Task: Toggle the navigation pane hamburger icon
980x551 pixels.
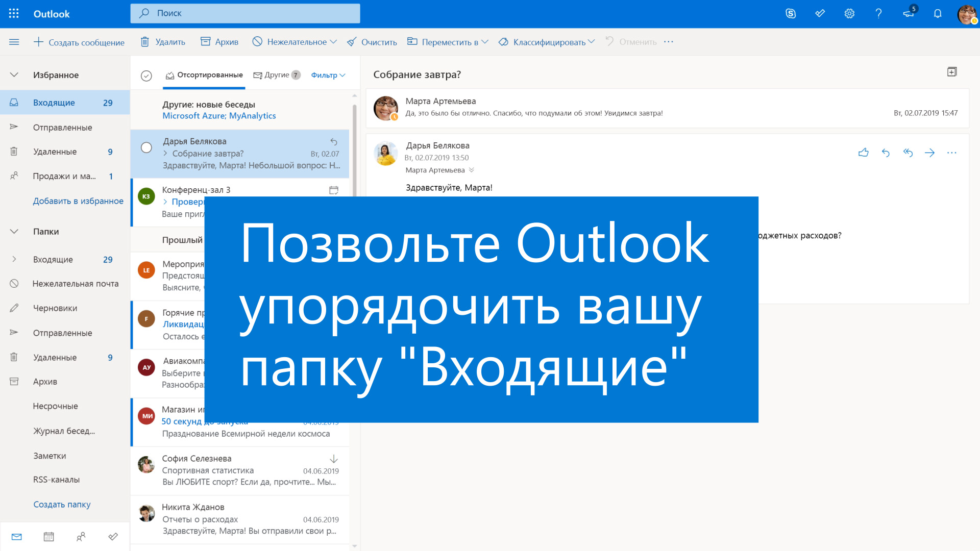Action: click(x=14, y=42)
